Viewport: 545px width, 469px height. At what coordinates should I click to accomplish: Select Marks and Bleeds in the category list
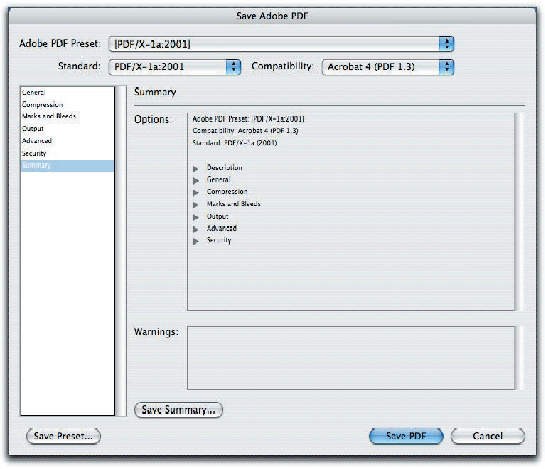[49, 116]
